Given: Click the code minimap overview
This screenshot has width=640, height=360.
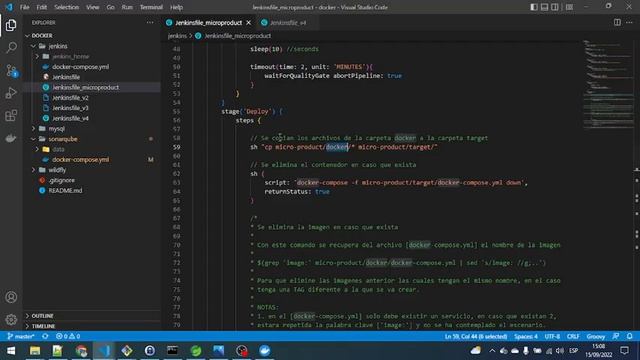Looking at the screenshot, I should pyautogui.click(x=608, y=84).
